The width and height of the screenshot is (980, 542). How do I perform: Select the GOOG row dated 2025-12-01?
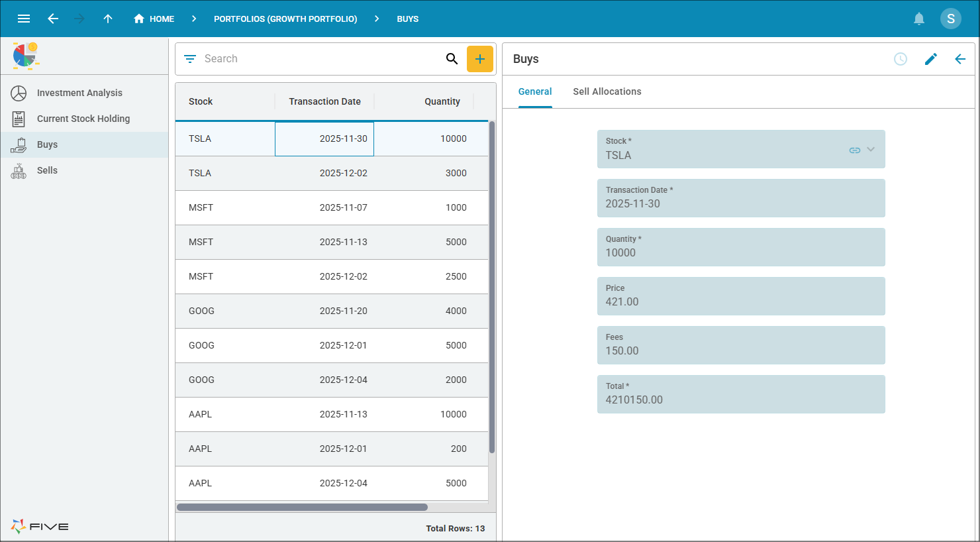tap(332, 345)
